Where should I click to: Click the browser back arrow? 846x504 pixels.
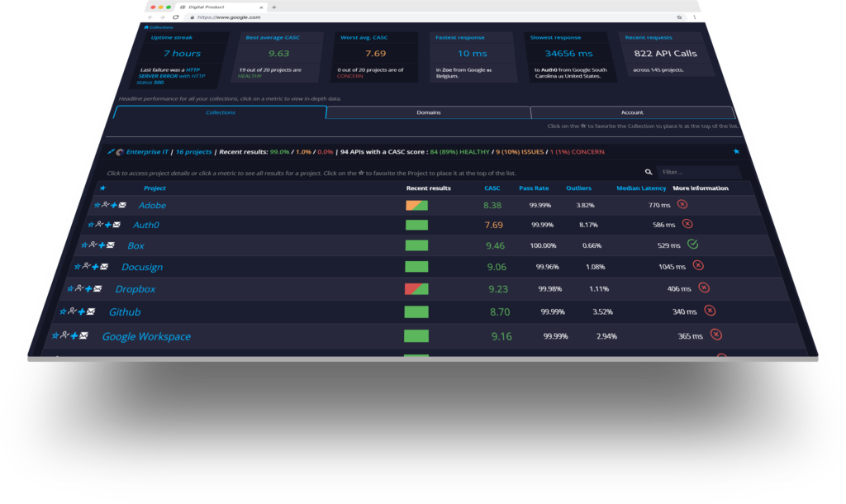tap(150, 17)
